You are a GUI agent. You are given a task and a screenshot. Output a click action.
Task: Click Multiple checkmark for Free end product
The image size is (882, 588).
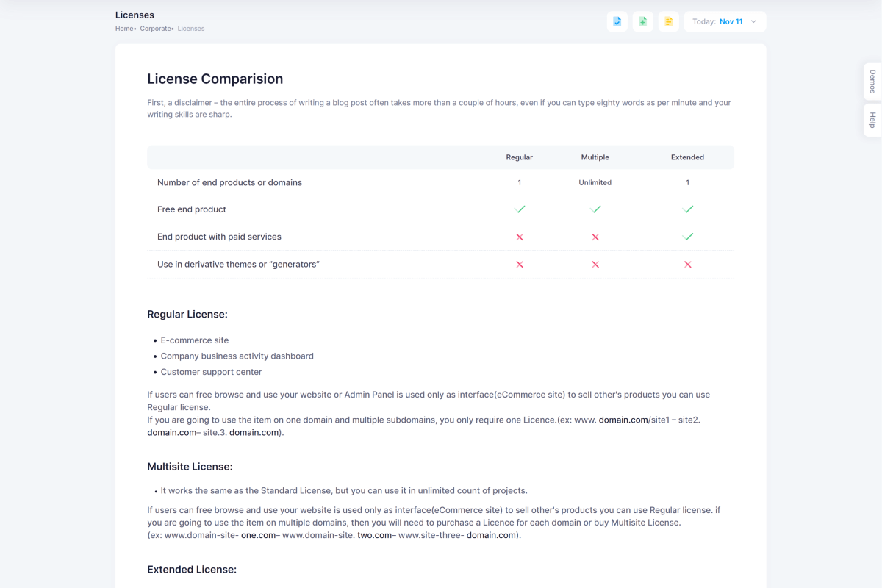pos(595,209)
